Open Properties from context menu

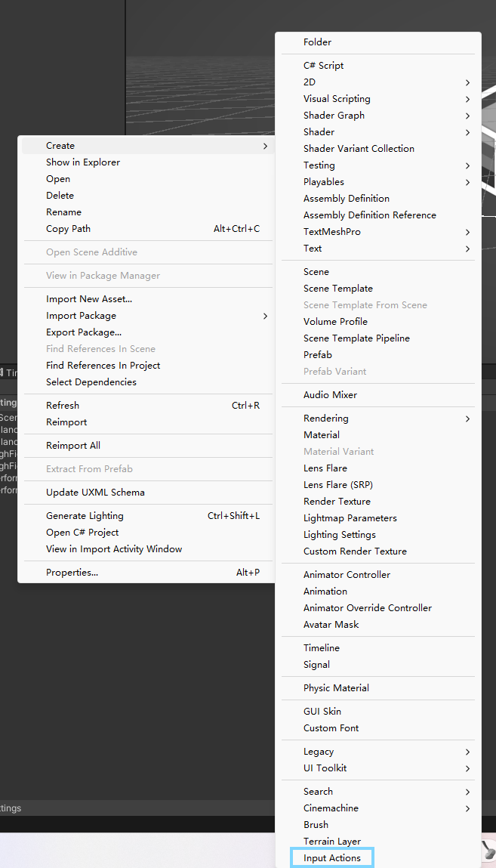tap(72, 573)
